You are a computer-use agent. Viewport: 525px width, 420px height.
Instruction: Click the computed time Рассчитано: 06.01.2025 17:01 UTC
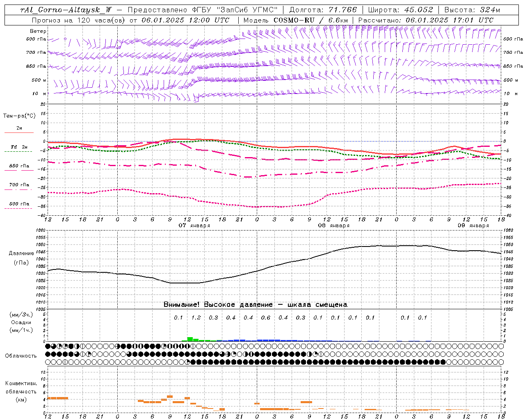coord(426,20)
